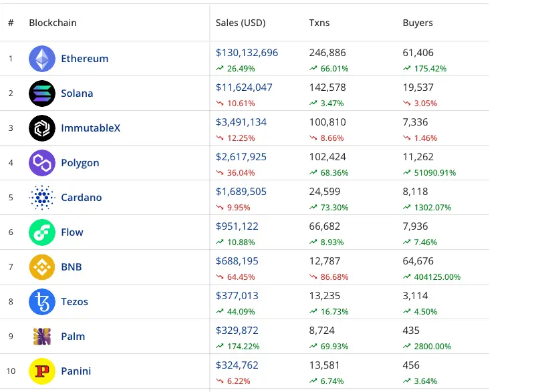The width and height of the screenshot is (546, 392).
Task: Click Palm buyers change 2800.00%
Action: click(x=427, y=347)
